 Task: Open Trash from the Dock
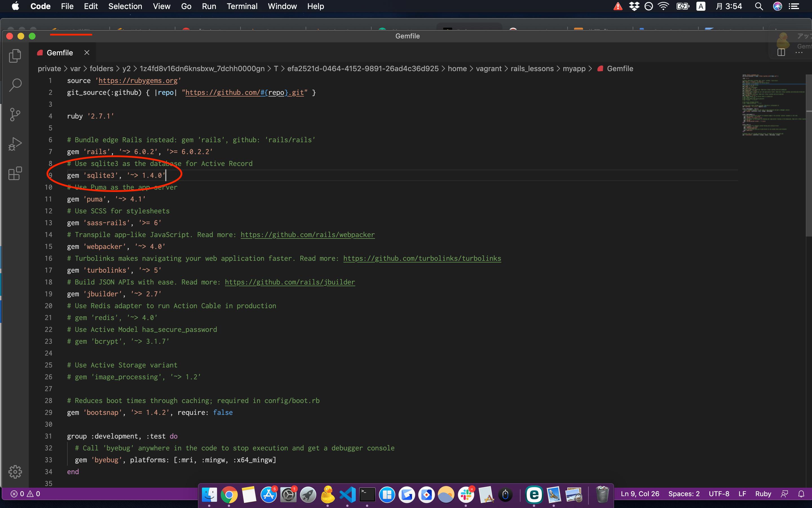[602, 494]
